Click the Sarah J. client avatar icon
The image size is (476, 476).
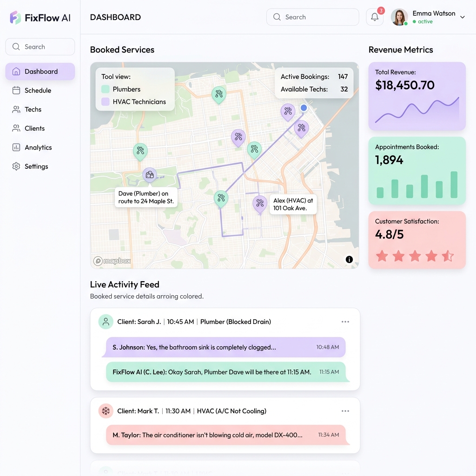(x=106, y=322)
